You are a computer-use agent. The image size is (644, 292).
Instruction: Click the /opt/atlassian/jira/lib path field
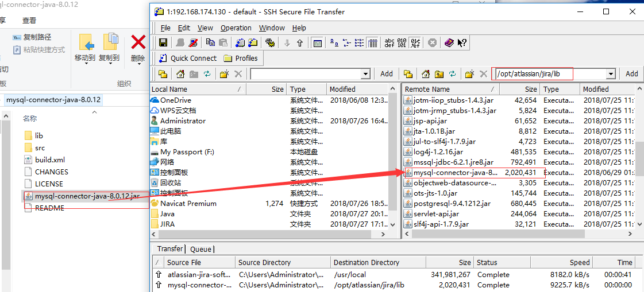coord(551,74)
